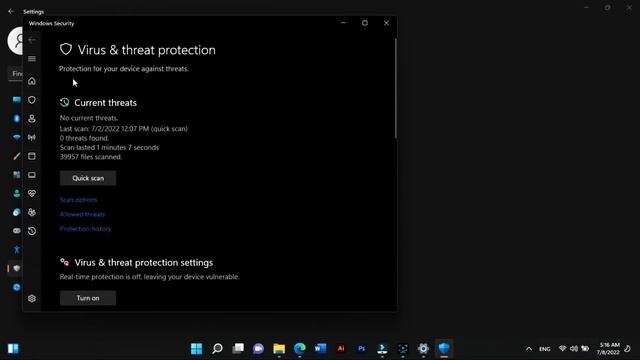Open Protection history clock icon in sidebar
This screenshot has height=360, width=640.
click(32, 231)
